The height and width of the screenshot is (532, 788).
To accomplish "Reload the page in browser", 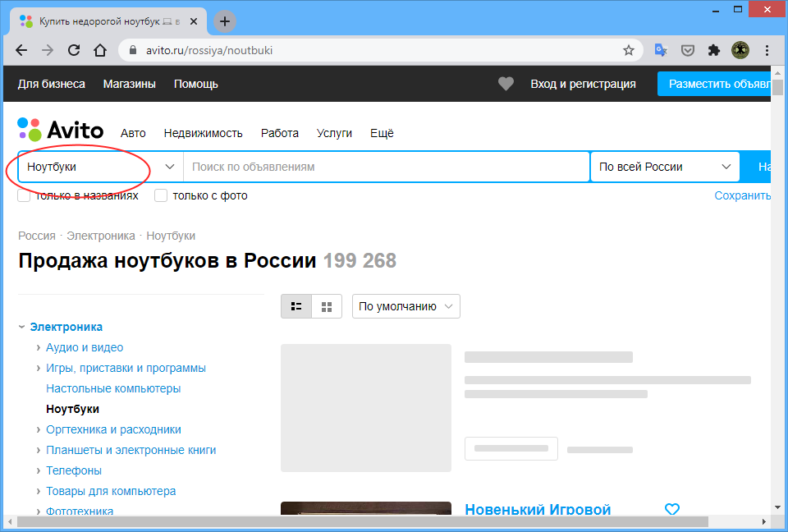I will pyautogui.click(x=74, y=50).
